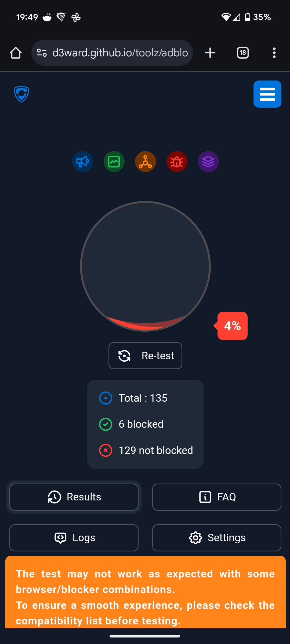Tap the circular blocking progress gauge

[145, 266]
